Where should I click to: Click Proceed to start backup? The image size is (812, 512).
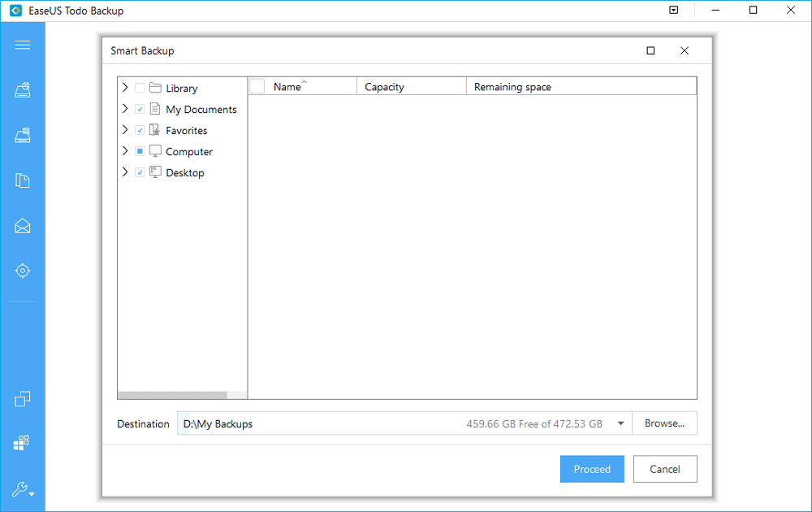[592, 469]
